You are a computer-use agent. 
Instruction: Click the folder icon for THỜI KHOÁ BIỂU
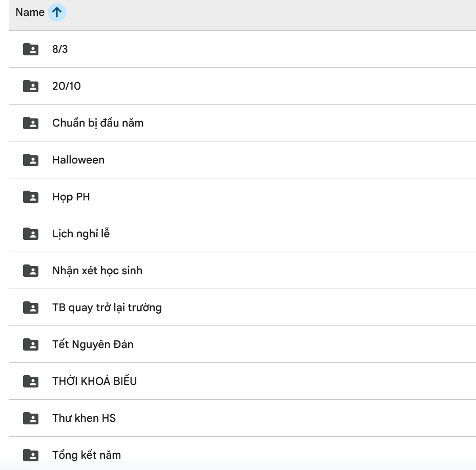pyautogui.click(x=31, y=381)
